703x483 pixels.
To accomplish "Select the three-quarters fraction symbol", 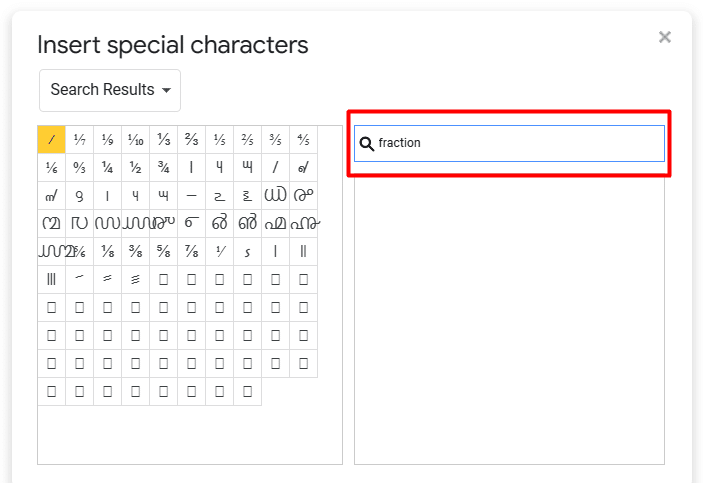I will pos(163,168).
